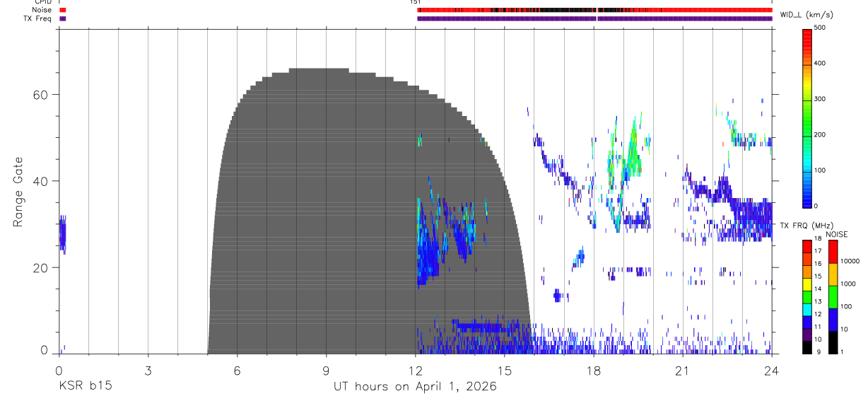The height and width of the screenshot is (401, 868).
Task: Select the cyan segment of TX FRQ colorbar
Action: (x=807, y=309)
